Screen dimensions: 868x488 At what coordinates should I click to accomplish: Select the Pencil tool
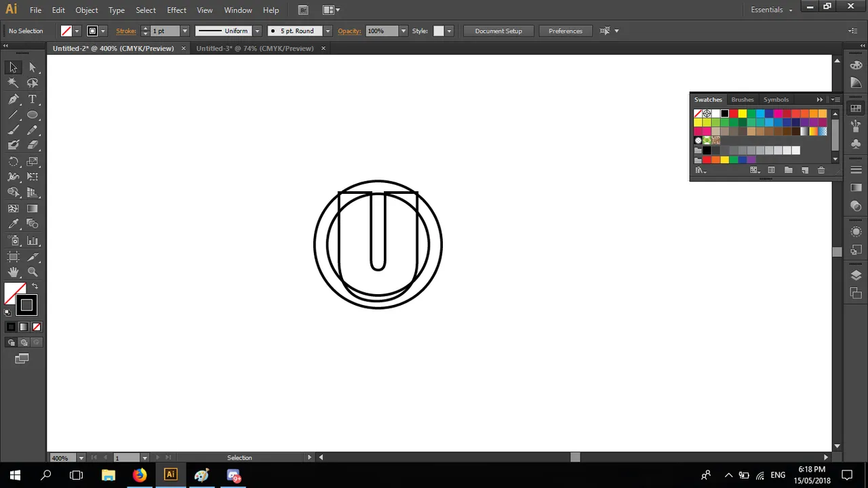tap(33, 130)
